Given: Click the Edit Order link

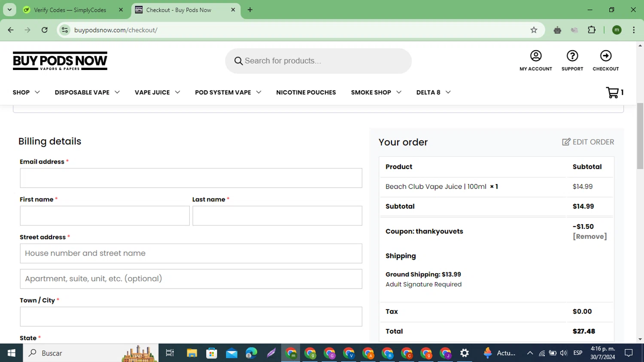Looking at the screenshot, I should pyautogui.click(x=588, y=142).
